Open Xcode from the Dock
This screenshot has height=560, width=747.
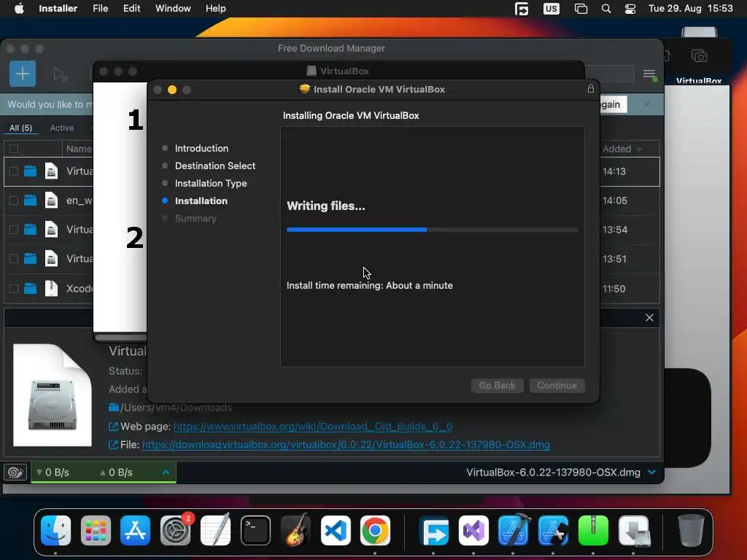click(x=514, y=530)
